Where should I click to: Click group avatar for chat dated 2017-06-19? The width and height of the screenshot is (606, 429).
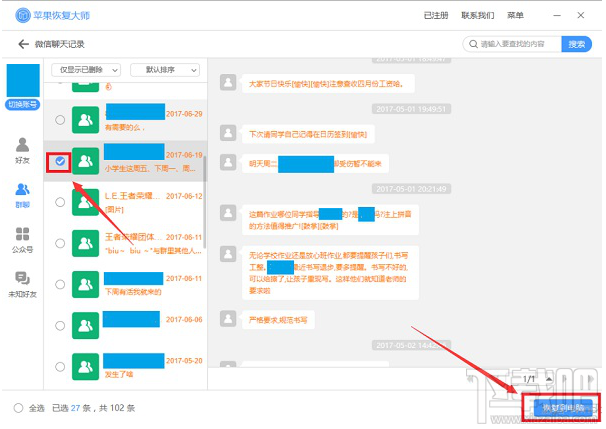(x=85, y=161)
